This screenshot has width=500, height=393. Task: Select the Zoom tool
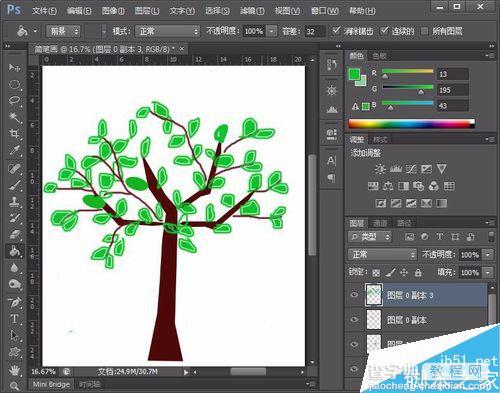[14, 386]
